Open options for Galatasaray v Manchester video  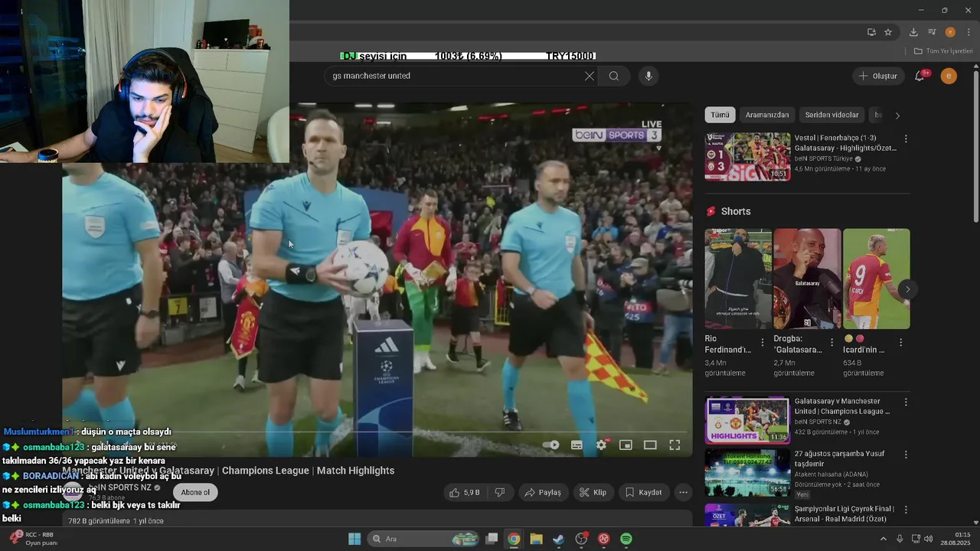point(906,403)
